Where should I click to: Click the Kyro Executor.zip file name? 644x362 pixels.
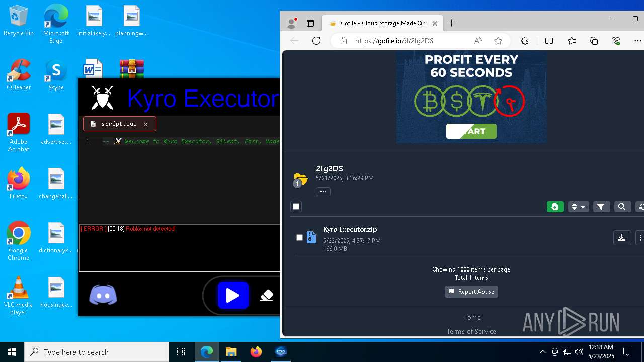click(x=350, y=229)
